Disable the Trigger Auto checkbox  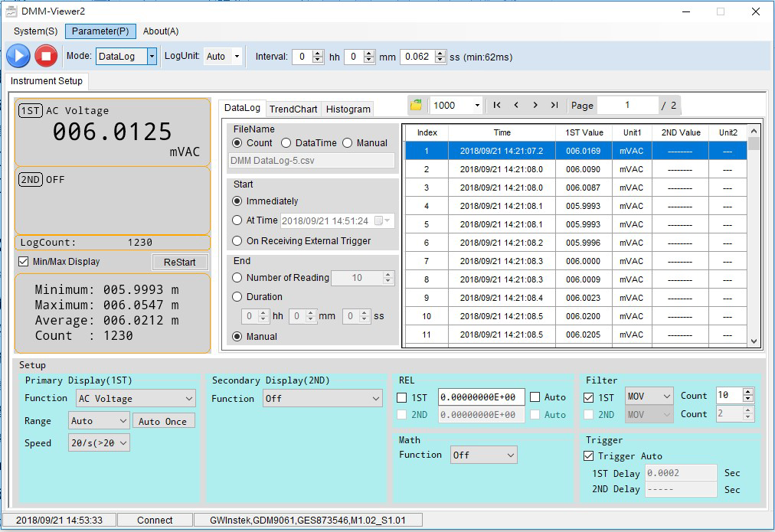click(588, 456)
